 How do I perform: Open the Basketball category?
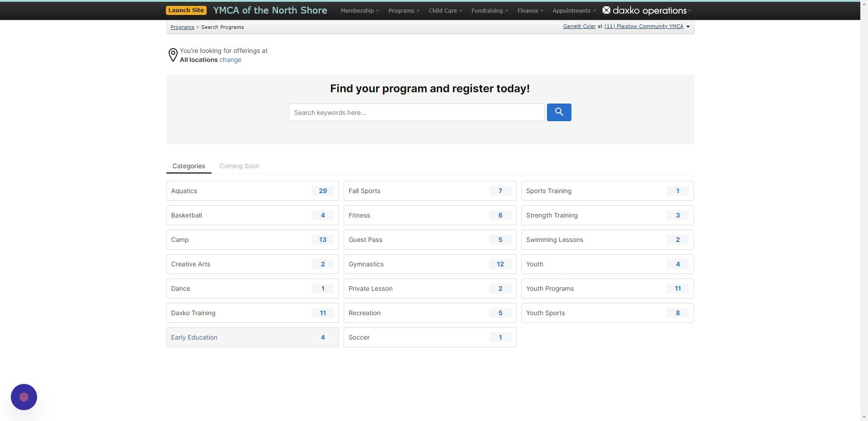pyautogui.click(x=252, y=215)
